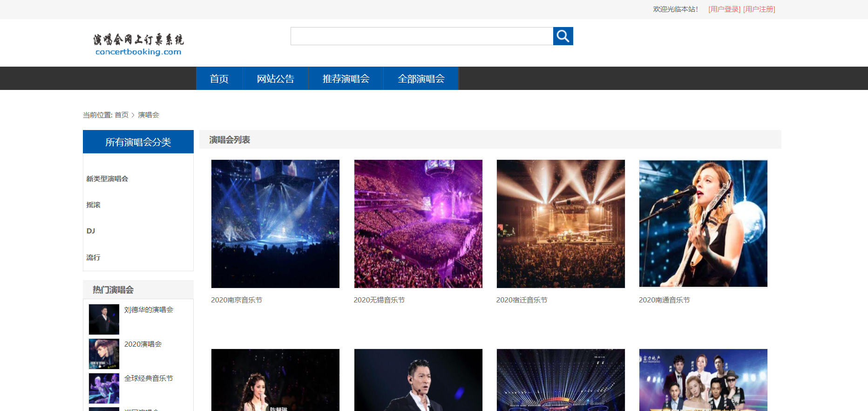This screenshot has width=868, height=411.
Task: Open the concertbooking.com site logo
Action: [138, 45]
